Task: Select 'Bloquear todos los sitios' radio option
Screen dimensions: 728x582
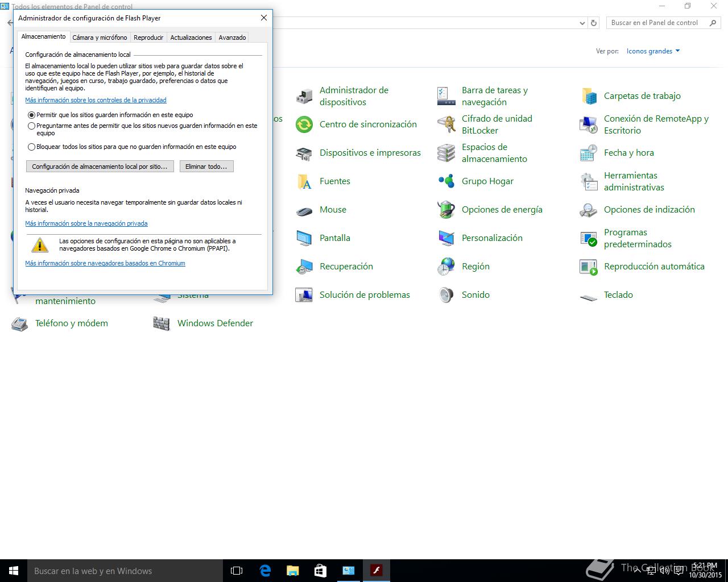Action: 31,147
